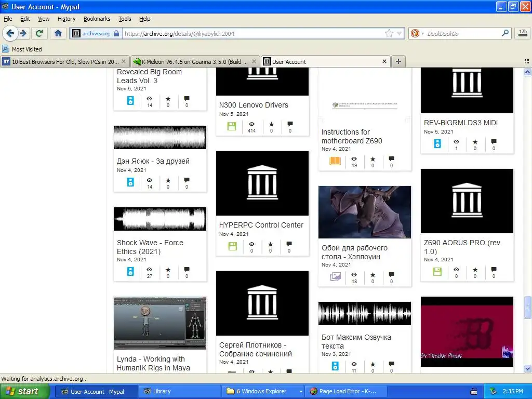Switch to the K-Meleon 76.4.5 tab
532x399 pixels.
[195, 61]
